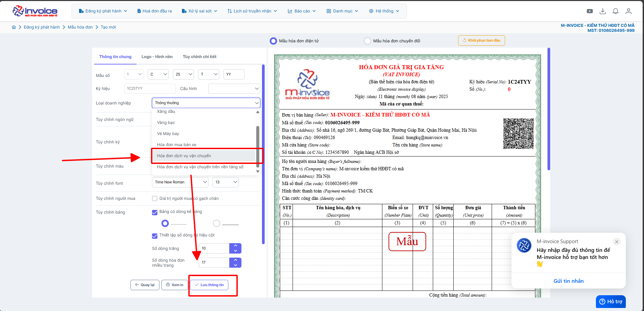Close the M-invoice Support chat popup
The height and width of the screenshot is (311, 644).
(x=616, y=242)
